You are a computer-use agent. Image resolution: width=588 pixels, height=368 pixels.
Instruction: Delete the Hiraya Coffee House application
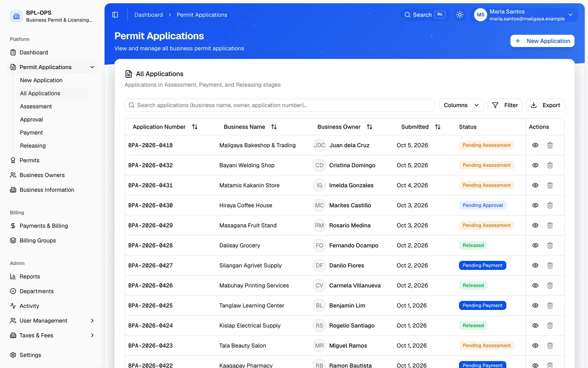click(x=550, y=205)
